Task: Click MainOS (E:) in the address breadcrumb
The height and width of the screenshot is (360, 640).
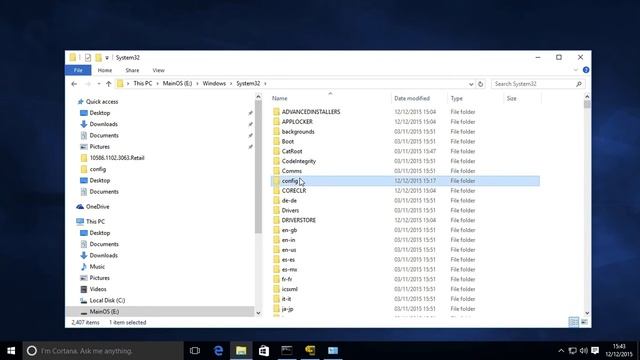Action: tap(177, 83)
